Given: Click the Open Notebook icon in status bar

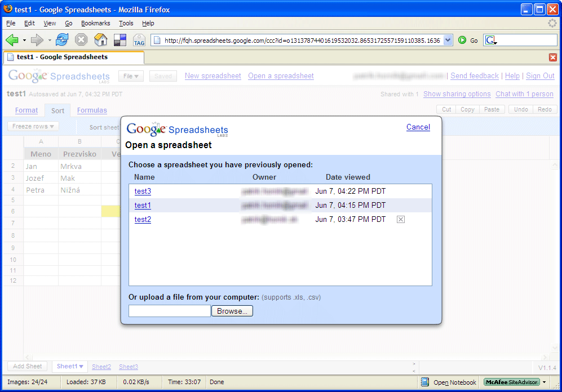Looking at the screenshot, I should tap(424, 382).
